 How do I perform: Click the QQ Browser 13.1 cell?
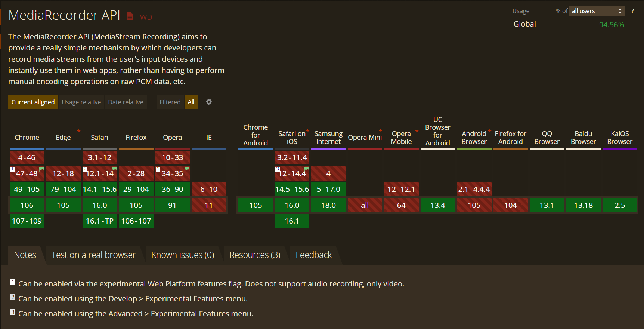pos(547,205)
